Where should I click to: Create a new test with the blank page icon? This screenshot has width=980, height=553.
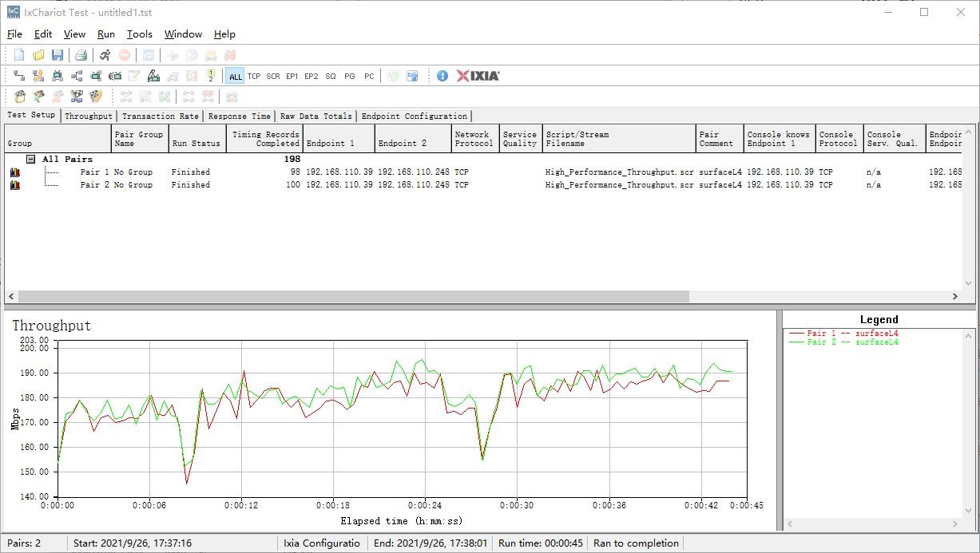pos(19,55)
